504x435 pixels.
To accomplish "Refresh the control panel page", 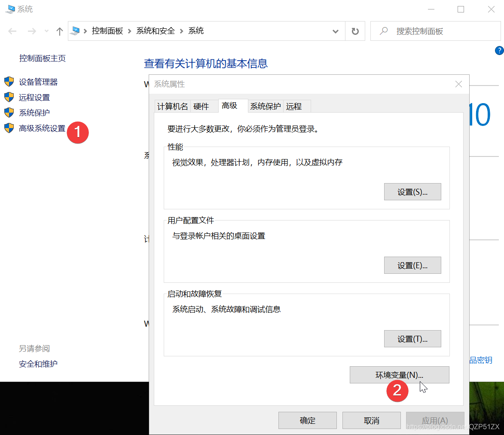I will tap(355, 31).
